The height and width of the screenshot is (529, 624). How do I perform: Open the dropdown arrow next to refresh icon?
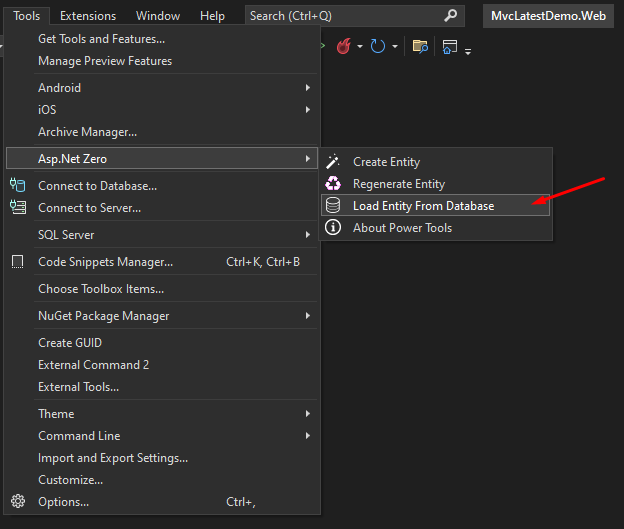coord(395,47)
